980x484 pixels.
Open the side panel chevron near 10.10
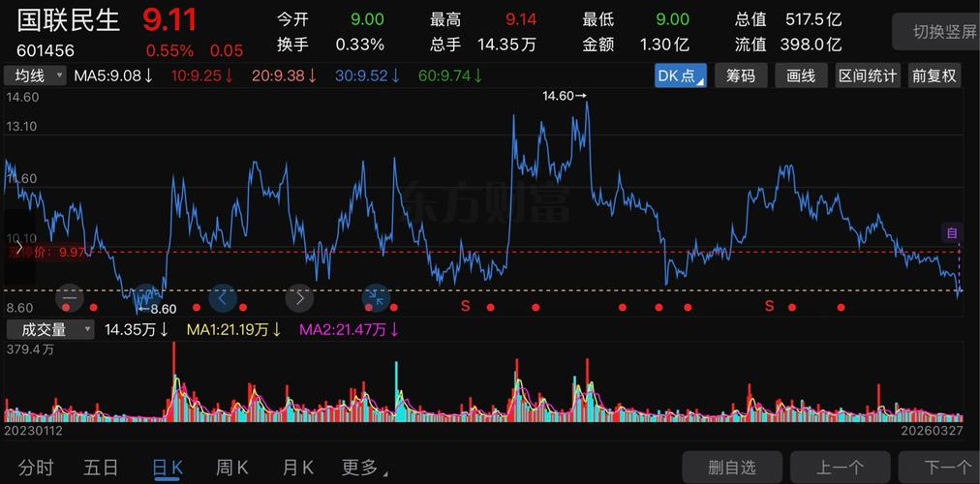tap(18, 247)
